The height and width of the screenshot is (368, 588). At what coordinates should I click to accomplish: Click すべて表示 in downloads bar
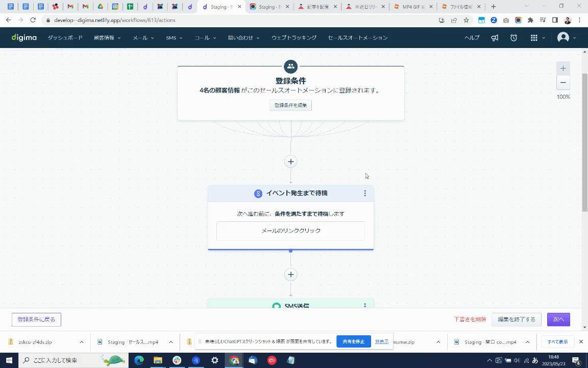(557, 342)
